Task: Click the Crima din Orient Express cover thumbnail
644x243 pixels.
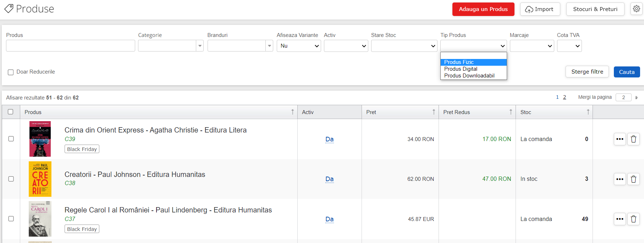Action: [40, 139]
